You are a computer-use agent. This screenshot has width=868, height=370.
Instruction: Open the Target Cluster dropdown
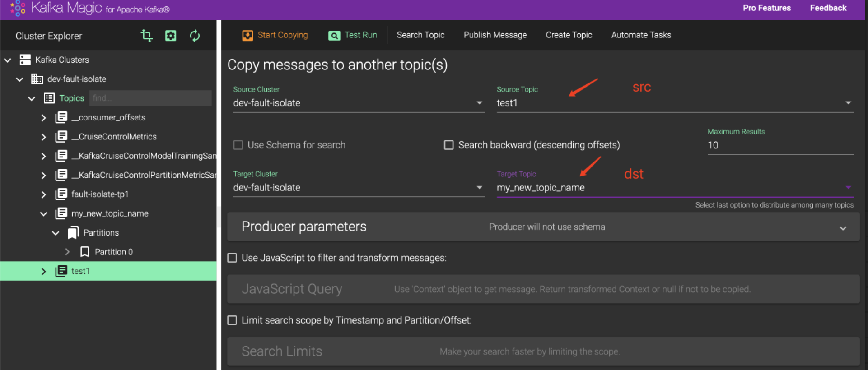click(x=479, y=187)
